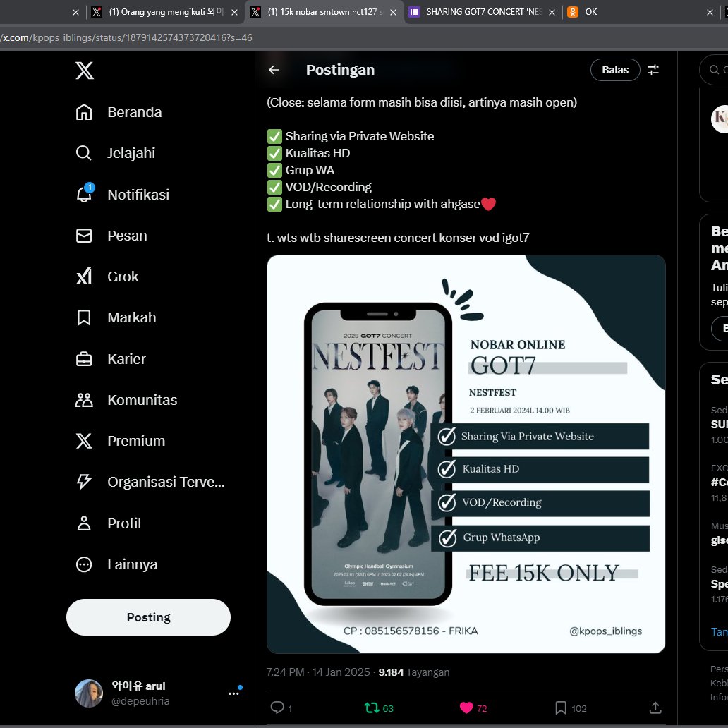
Task: Open Pesan messages
Action: 111,236
